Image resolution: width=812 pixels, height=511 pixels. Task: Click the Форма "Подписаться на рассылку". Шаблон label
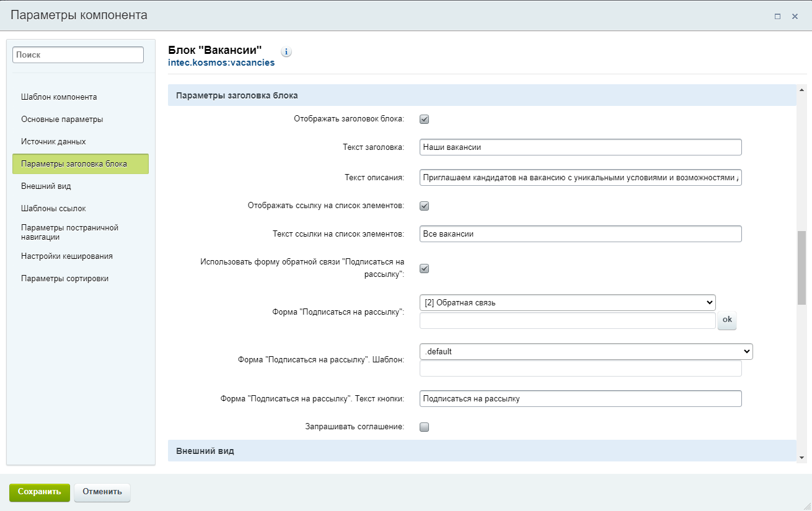(321, 360)
